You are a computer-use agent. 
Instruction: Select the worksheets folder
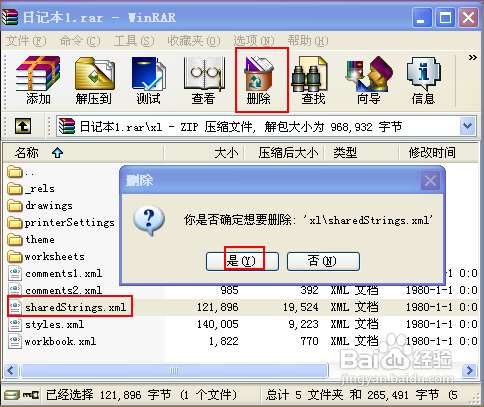46,256
